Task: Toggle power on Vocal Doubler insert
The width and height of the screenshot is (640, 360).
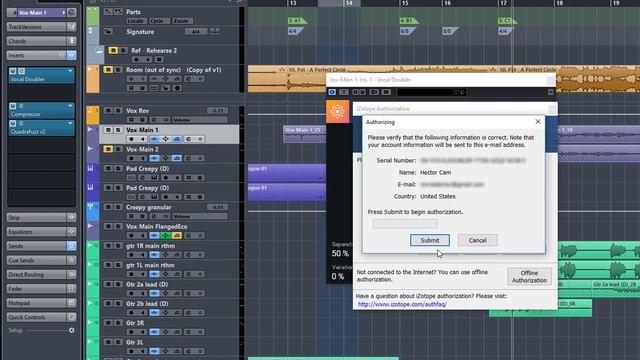Action: pyautogui.click(x=13, y=71)
